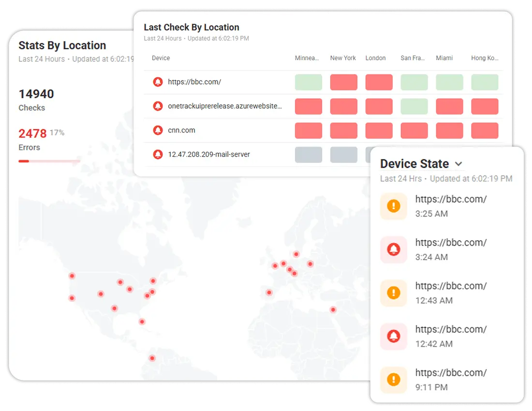Screen dimensions: 532x411
Task: Expand the Device State dropdown chevron
Action: [x=458, y=164]
